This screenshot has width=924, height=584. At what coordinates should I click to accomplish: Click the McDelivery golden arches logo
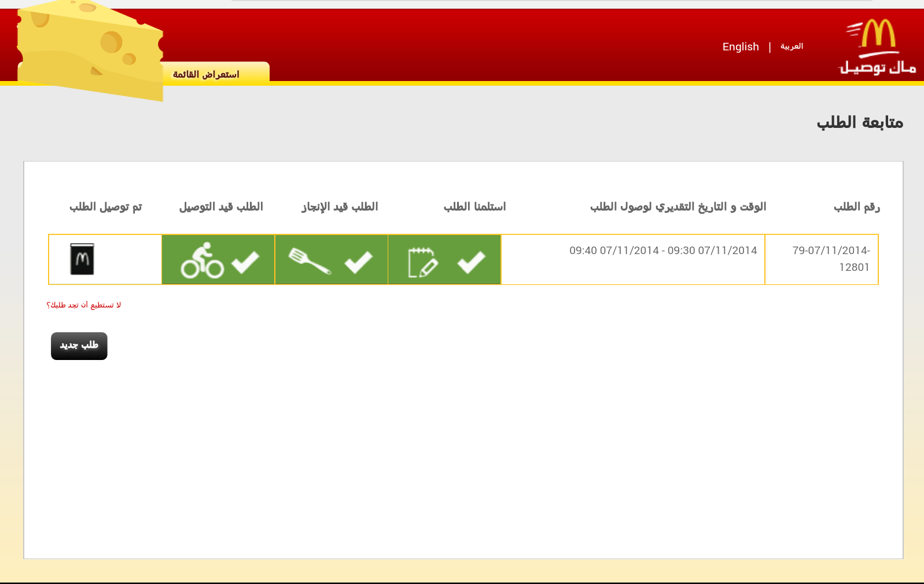(x=877, y=47)
